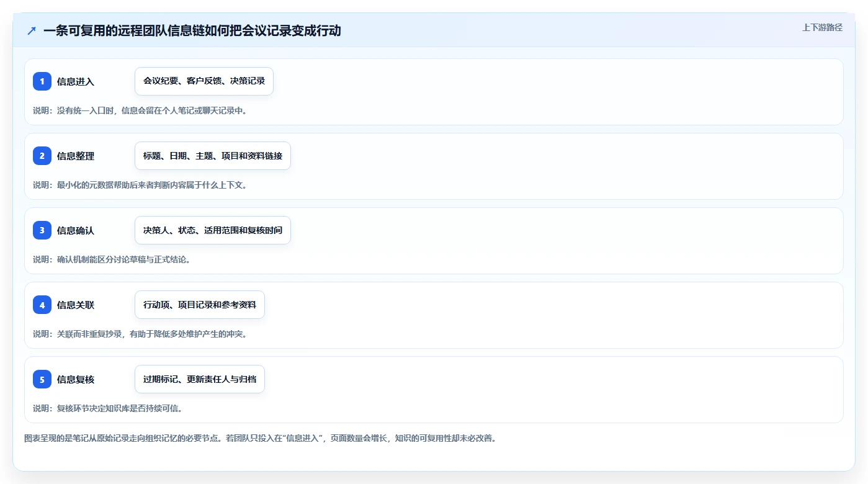Screen dimensions: 868x484
Task: Click the arrow icon beside the chart title
Action: click(x=32, y=30)
